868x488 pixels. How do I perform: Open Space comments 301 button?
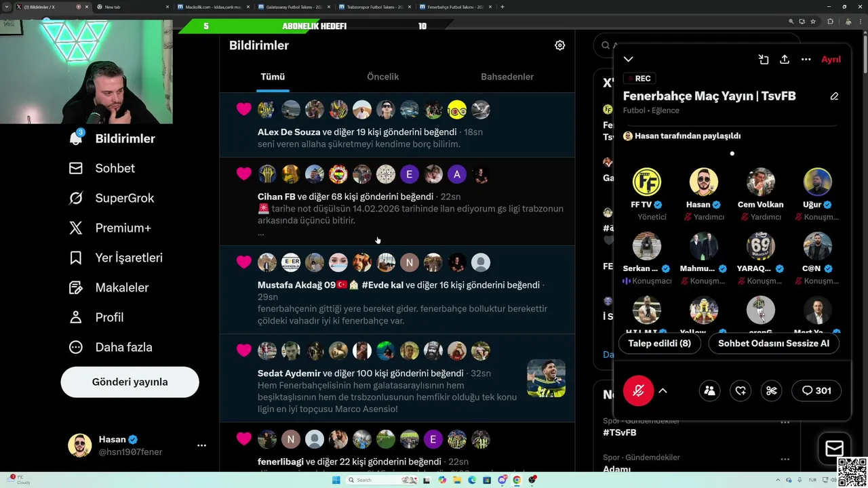coord(816,390)
